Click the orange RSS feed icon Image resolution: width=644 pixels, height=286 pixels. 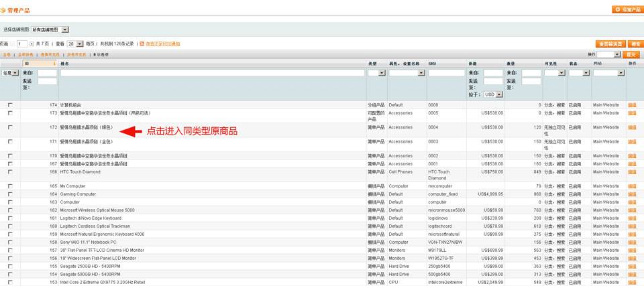click(x=142, y=44)
